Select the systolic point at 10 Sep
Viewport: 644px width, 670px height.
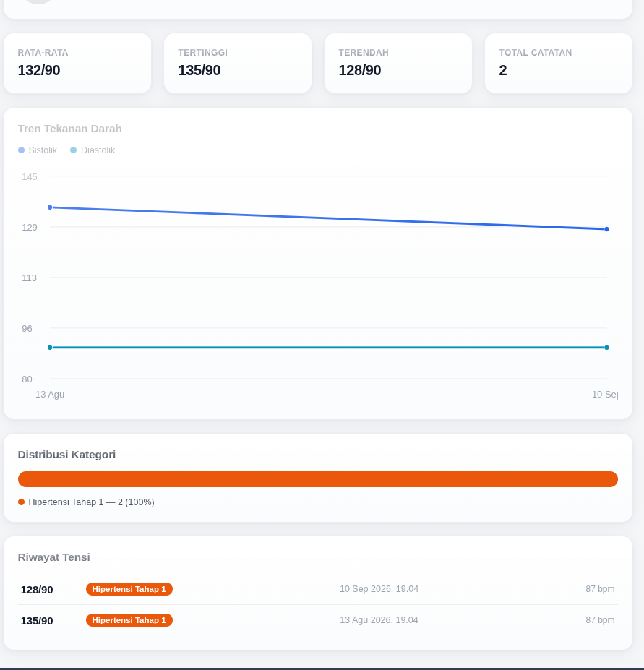[606, 229]
